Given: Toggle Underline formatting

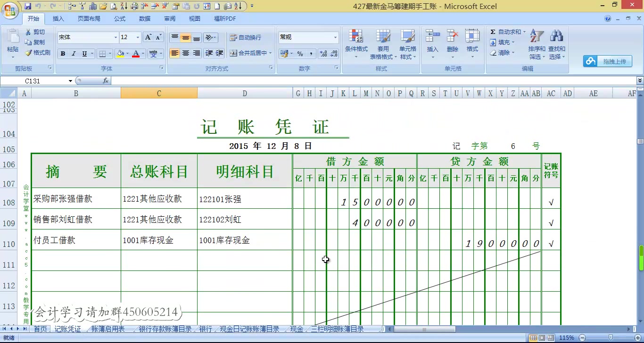Looking at the screenshot, I should coord(85,54).
